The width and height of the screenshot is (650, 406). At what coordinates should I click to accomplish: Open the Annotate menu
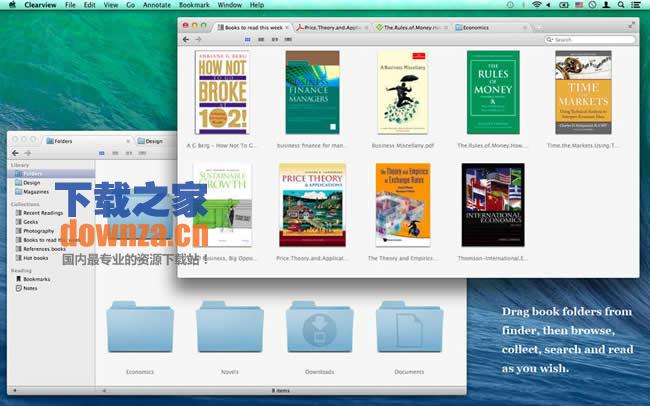pos(157,5)
